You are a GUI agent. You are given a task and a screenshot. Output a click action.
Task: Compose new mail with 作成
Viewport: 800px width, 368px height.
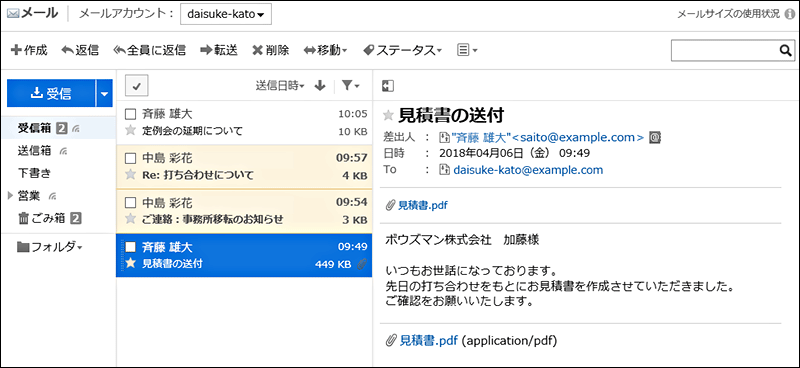[29, 50]
